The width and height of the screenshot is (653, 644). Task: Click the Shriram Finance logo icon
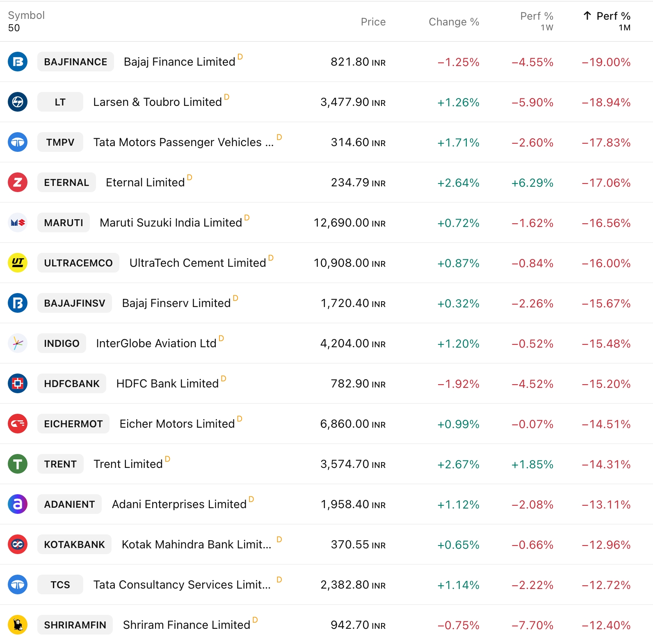[18, 625]
